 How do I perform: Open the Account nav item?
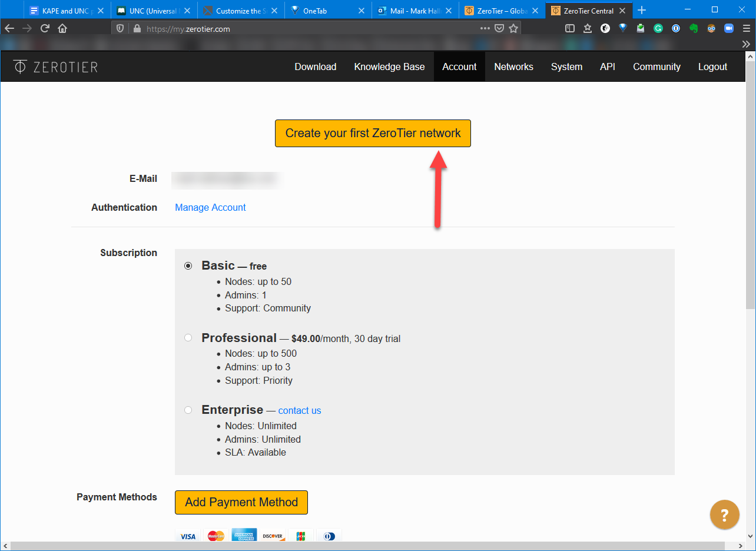pos(459,67)
